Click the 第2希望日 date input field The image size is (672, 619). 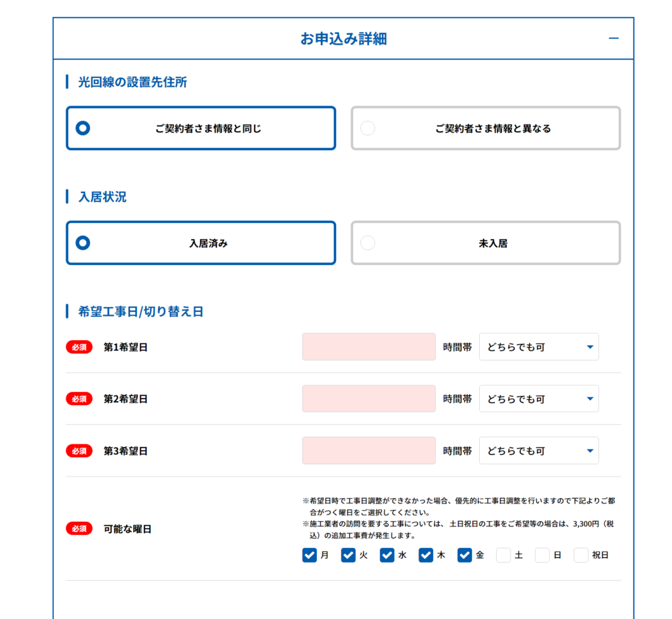click(x=368, y=398)
